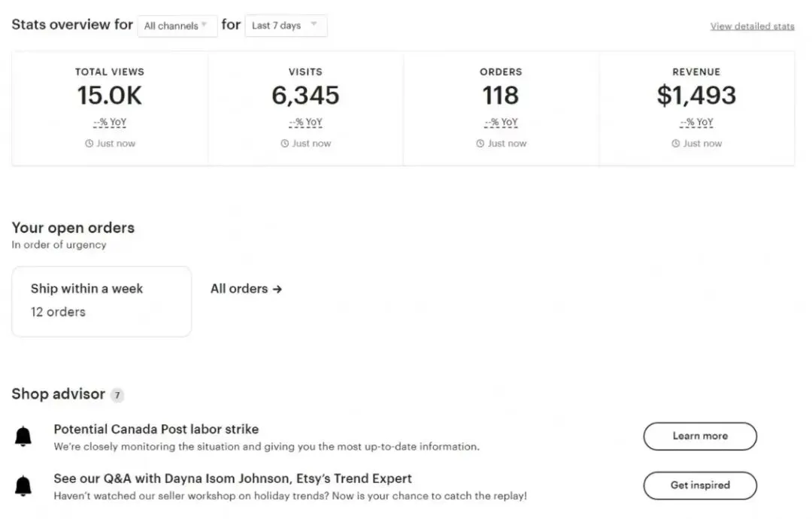This screenshot has width=812, height=519.
Task: Click YoY percentage under Orders
Action: click(501, 123)
